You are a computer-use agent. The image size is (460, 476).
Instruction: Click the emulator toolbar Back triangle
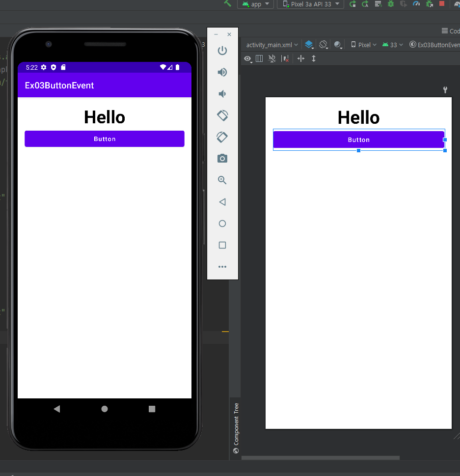(x=222, y=202)
